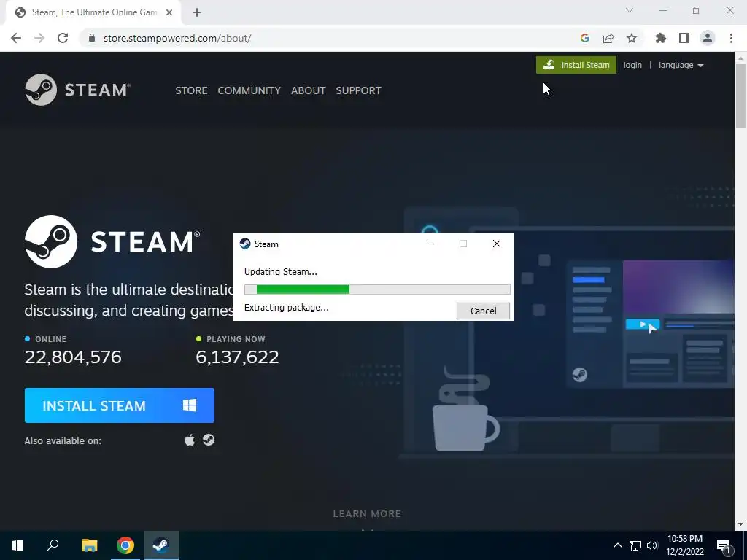The image size is (747, 560).
Task: Click the Updating Steam progress bar
Action: point(377,289)
